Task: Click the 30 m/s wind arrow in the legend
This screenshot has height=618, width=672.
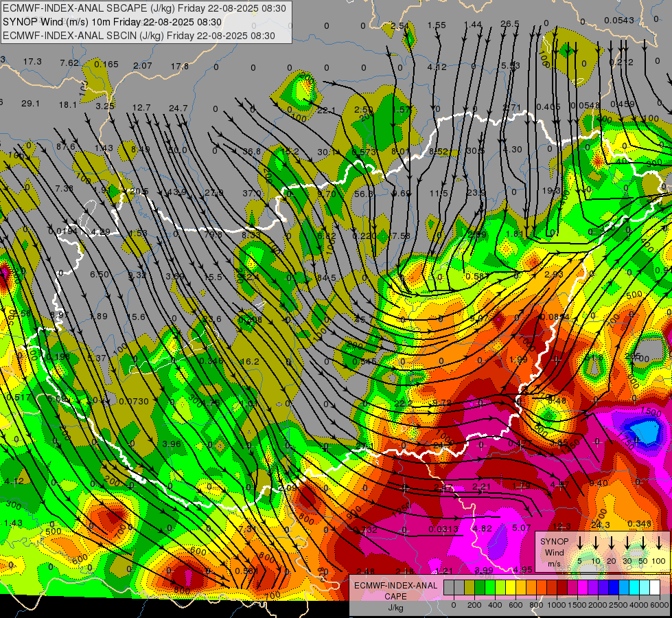Action: coord(627,543)
